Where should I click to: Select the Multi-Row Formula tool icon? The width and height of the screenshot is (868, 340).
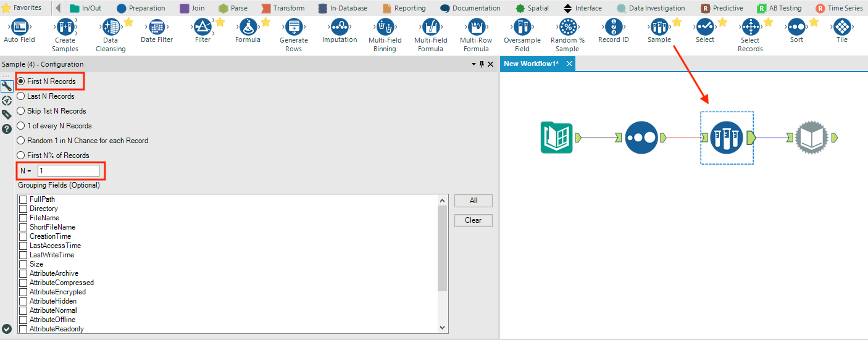pyautogui.click(x=476, y=26)
